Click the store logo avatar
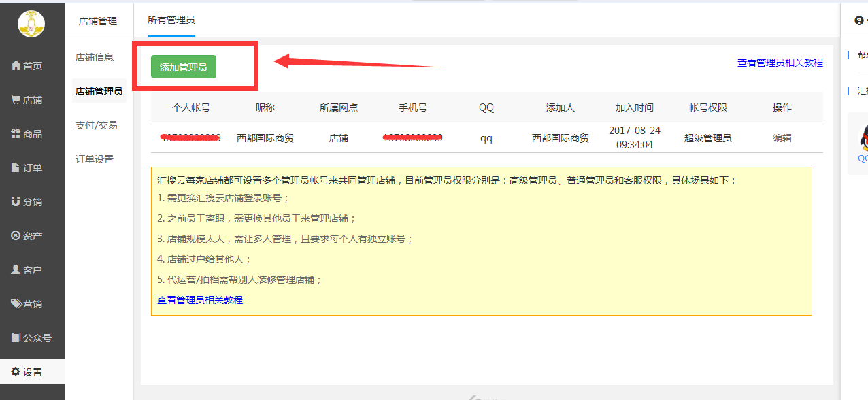Screen dimensions: 868x400 [x=31, y=24]
